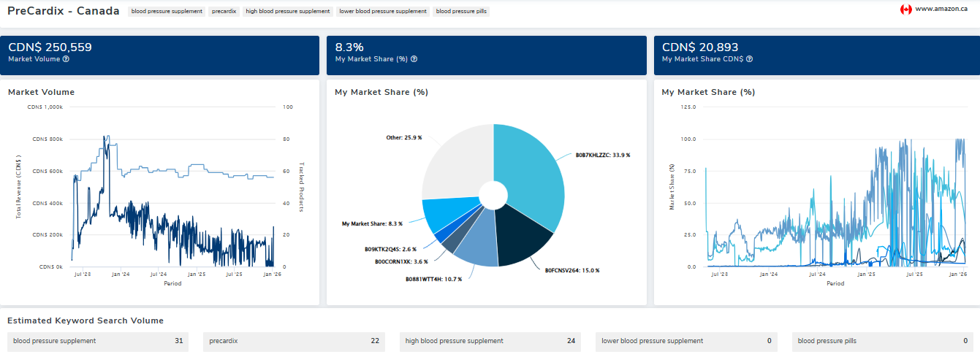Click 'high blood pressure supplement' volume box

pyautogui.click(x=490, y=341)
